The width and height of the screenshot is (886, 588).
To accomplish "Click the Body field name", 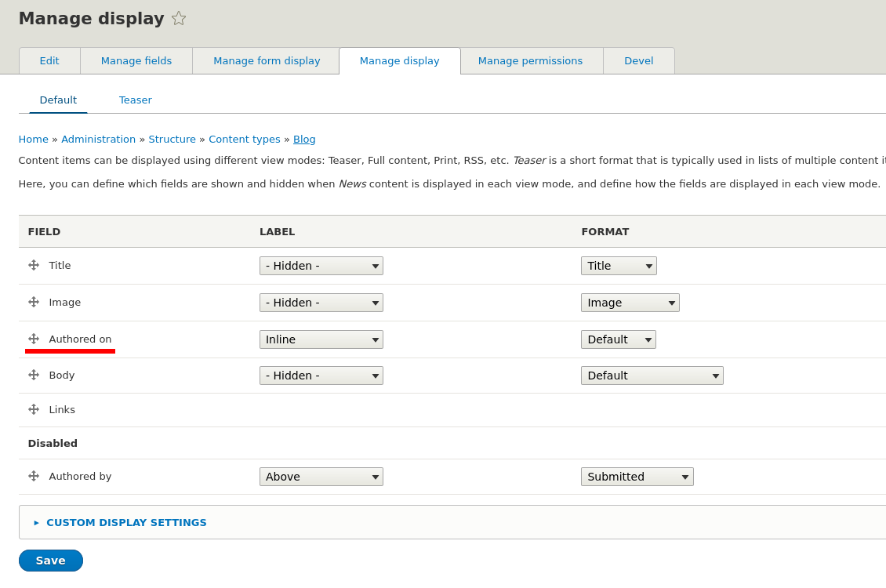I will click(x=62, y=375).
